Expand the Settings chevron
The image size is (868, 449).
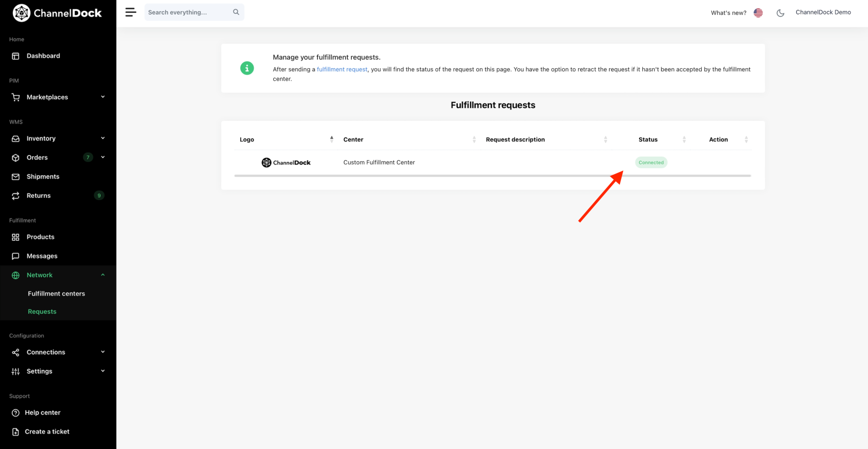pos(103,371)
